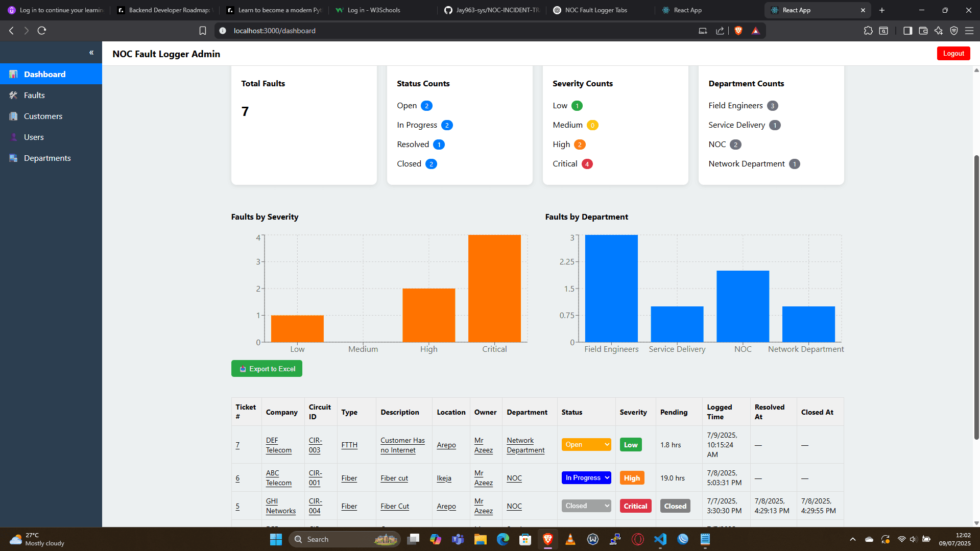Launch Visual Studio Code from the taskbar
The height and width of the screenshot is (551, 980).
click(660, 539)
